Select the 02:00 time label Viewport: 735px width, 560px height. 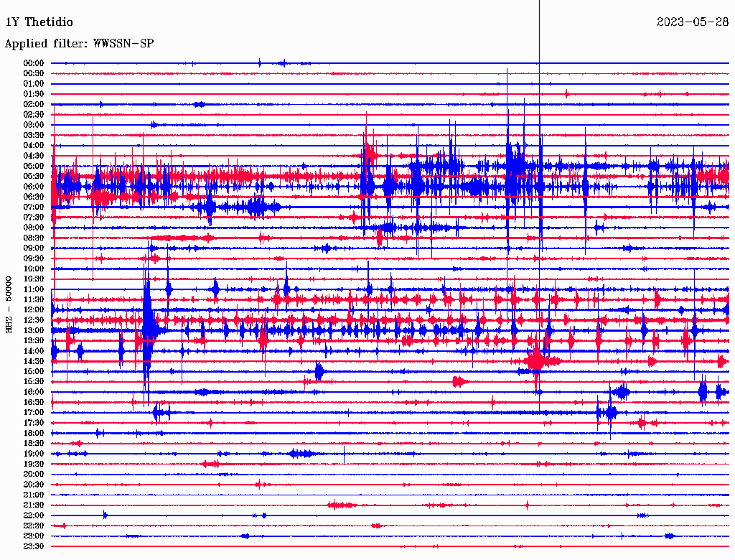34,105
